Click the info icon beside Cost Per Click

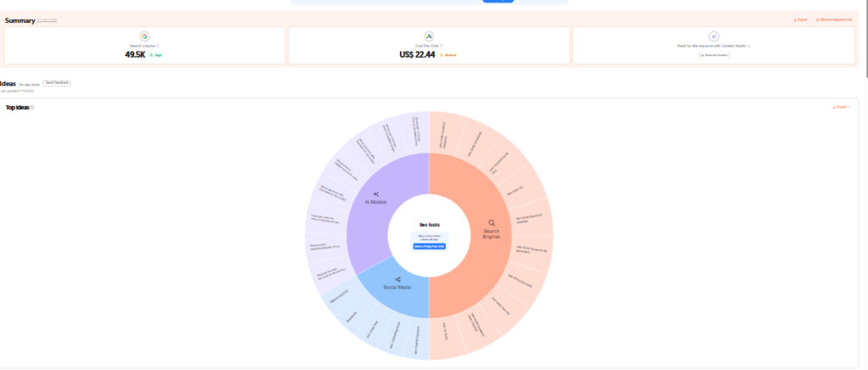[x=441, y=46]
